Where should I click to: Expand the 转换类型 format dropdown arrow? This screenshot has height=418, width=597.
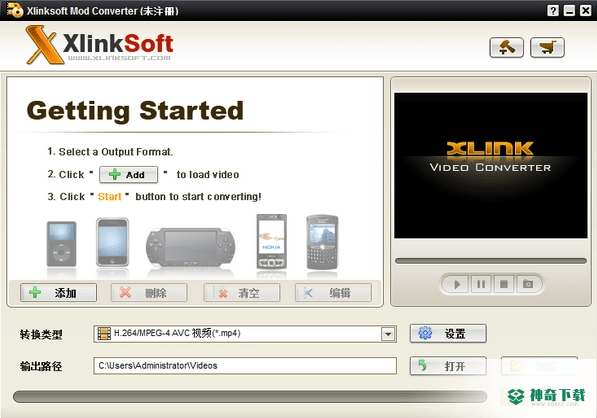click(388, 334)
